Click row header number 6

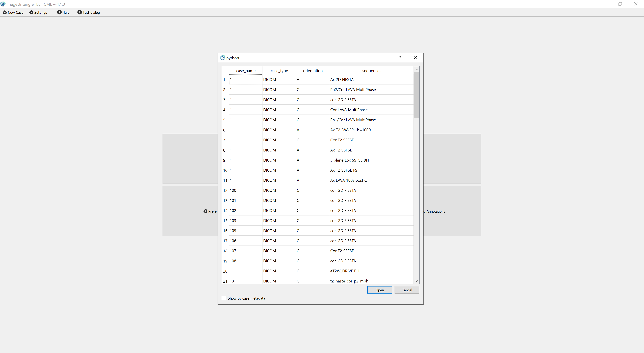[x=225, y=130]
